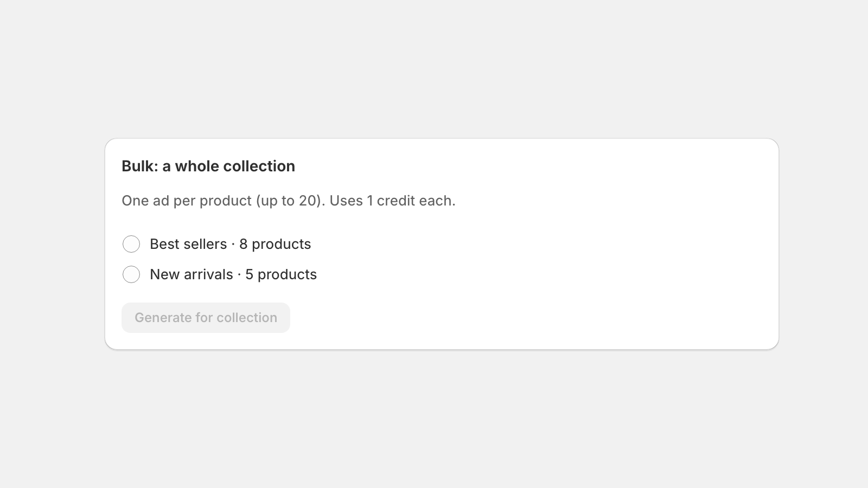The image size is (868, 488).
Task: Click the "5 products" count text
Action: [x=281, y=274]
